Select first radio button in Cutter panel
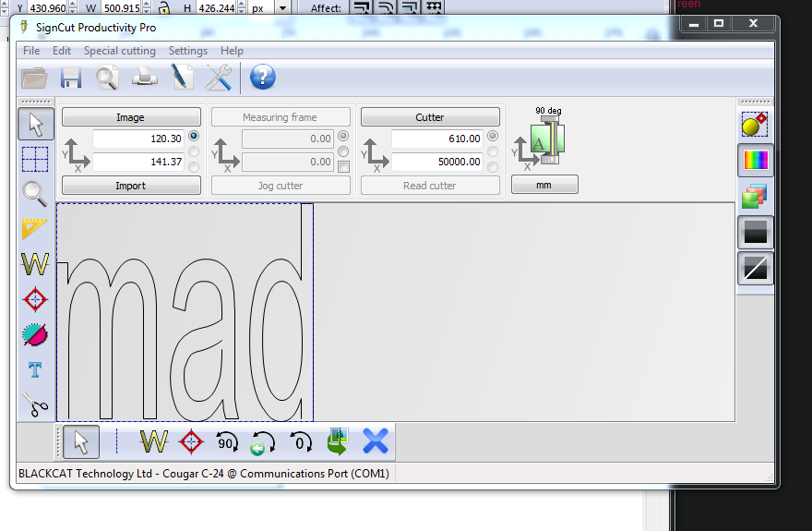 coord(493,136)
